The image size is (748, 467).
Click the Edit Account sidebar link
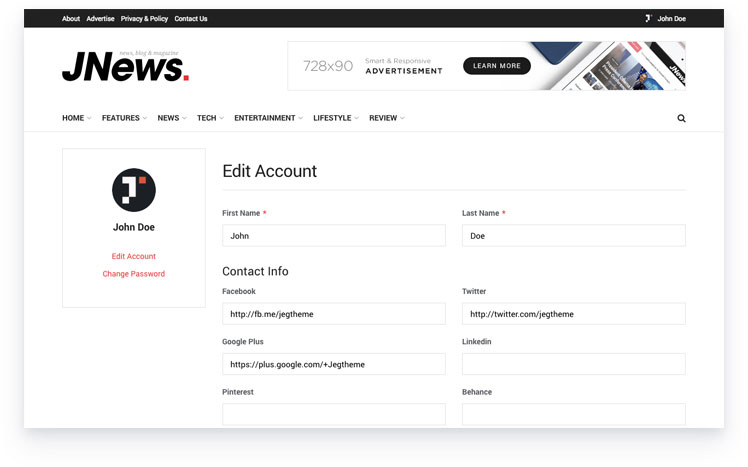[134, 256]
